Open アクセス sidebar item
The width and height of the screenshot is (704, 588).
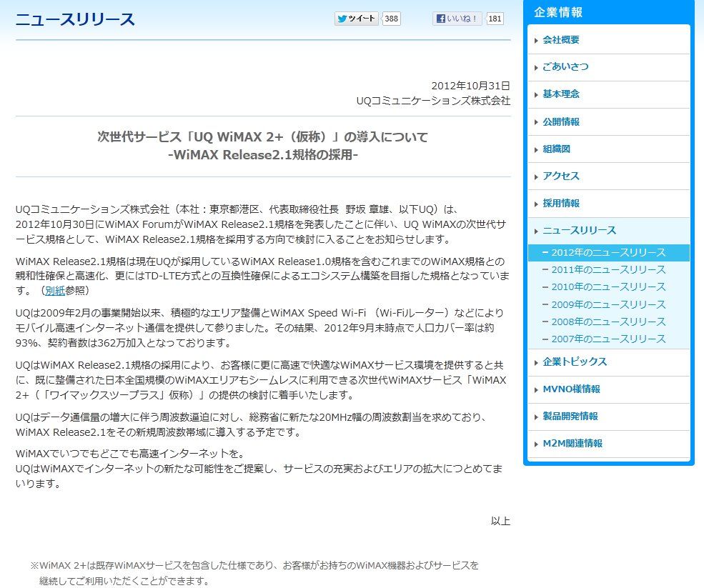(561, 176)
